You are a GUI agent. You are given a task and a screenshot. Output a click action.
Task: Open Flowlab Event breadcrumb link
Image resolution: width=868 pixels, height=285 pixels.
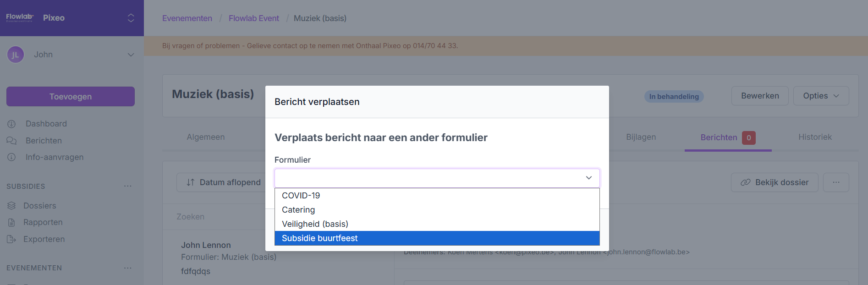pos(253,18)
